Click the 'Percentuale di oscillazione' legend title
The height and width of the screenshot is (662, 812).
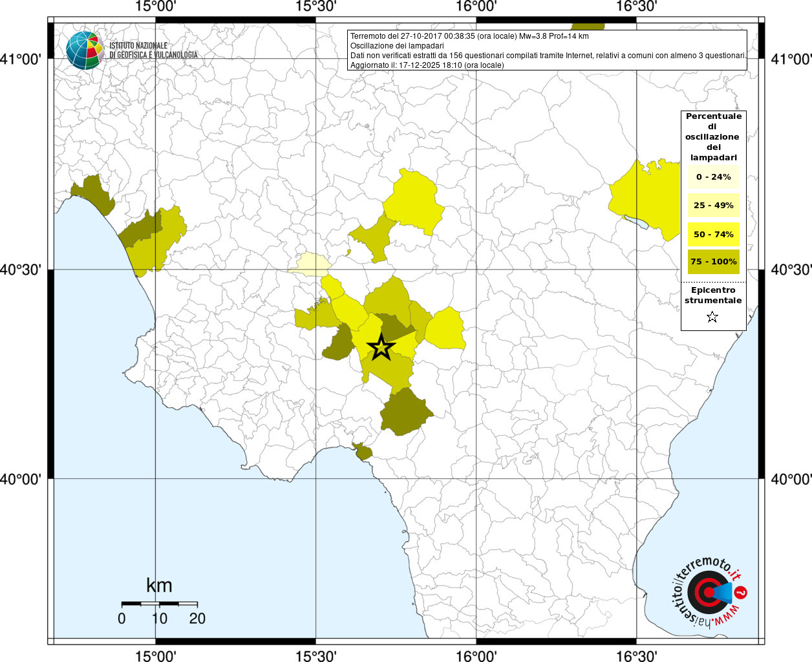point(714,136)
